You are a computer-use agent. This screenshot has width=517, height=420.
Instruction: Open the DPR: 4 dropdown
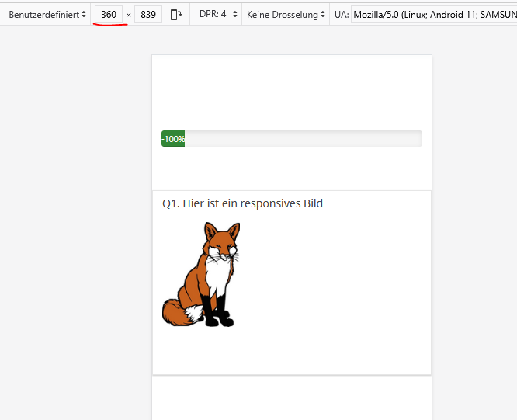[x=218, y=14]
